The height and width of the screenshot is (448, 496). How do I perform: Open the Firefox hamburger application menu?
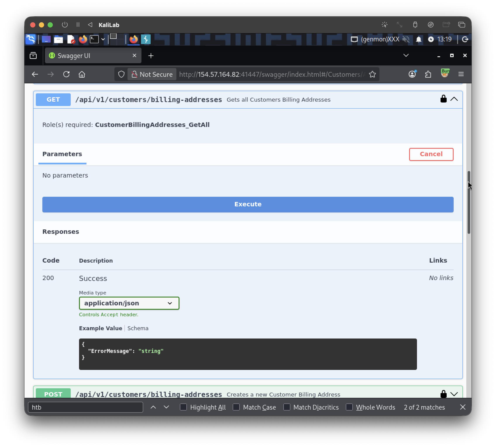pos(461,74)
